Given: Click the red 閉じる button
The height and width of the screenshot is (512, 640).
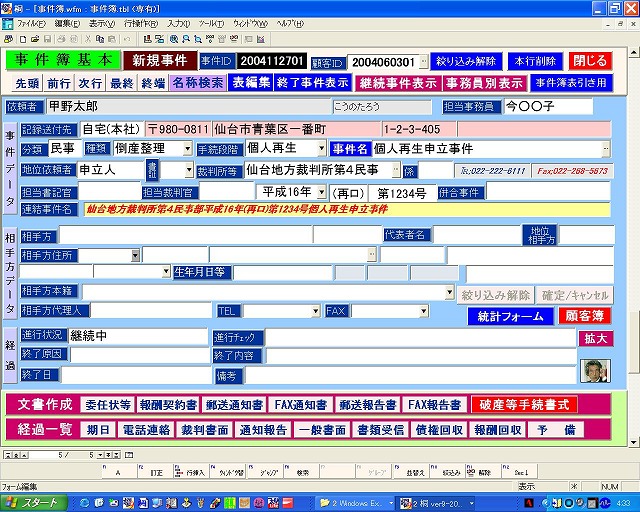Looking at the screenshot, I should point(589,60).
